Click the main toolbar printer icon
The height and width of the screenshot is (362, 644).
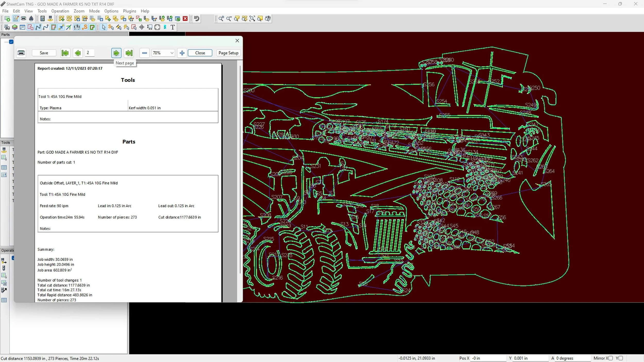(23, 19)
